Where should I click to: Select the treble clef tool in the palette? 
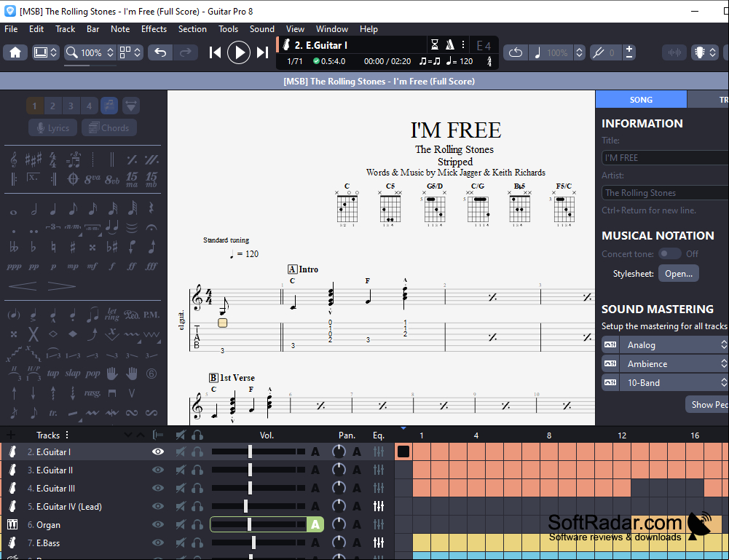point(14,160)
